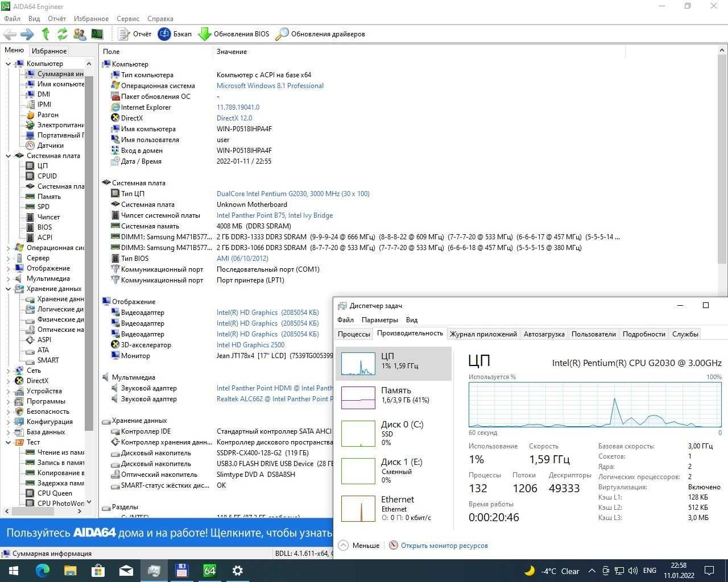Expand the Сеть tree node
This screenshot has width=728, height=582.
8,371
